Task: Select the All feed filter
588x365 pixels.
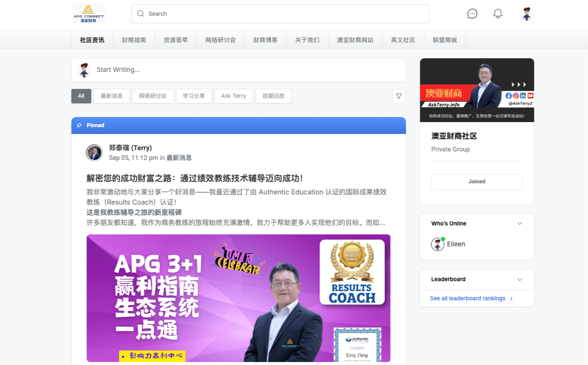Action: pos(81,96)
